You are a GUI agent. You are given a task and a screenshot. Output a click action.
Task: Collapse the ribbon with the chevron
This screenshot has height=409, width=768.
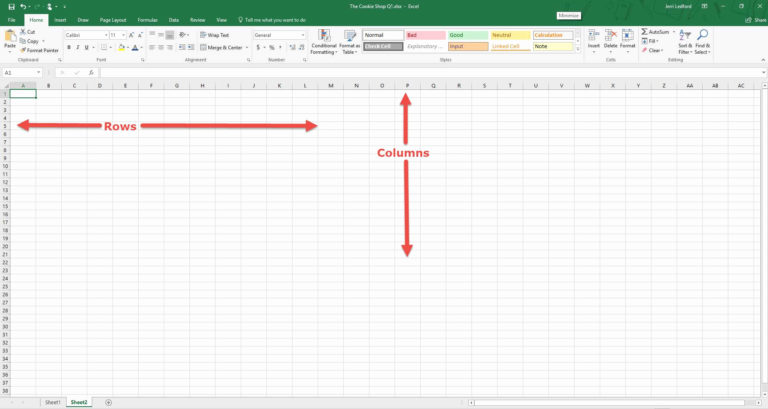point(763,60)
